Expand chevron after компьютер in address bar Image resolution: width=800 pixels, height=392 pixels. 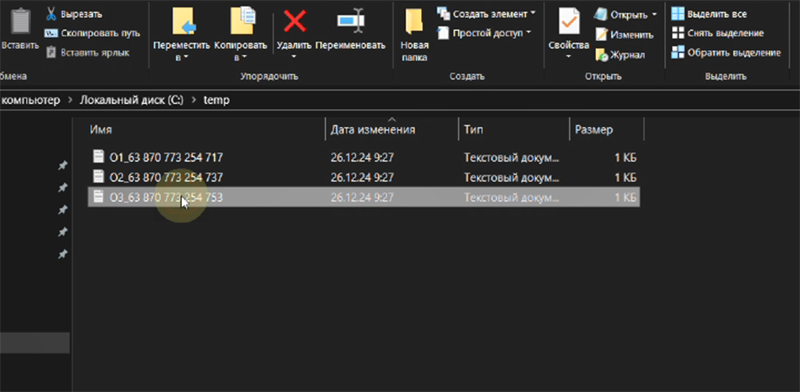(70, 101)
